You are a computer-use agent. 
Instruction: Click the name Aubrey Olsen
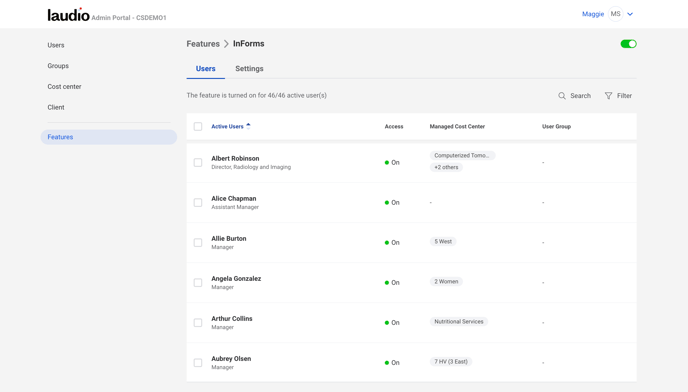231,359
